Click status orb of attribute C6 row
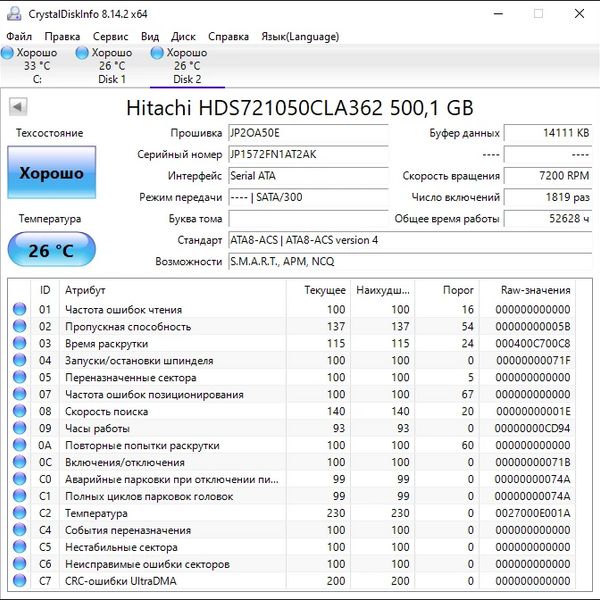600x600 pixels. 20,564
